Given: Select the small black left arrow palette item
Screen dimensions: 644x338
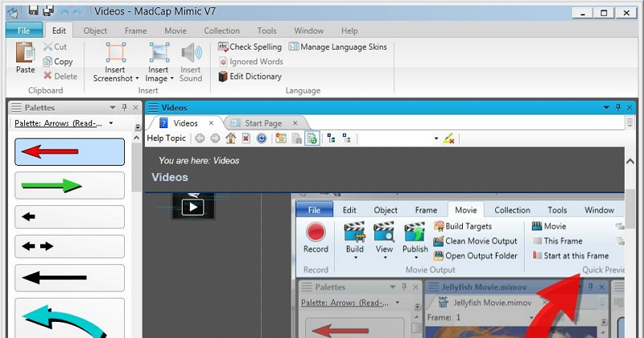Looking at the screenshot, I should [x=69, y=216].
